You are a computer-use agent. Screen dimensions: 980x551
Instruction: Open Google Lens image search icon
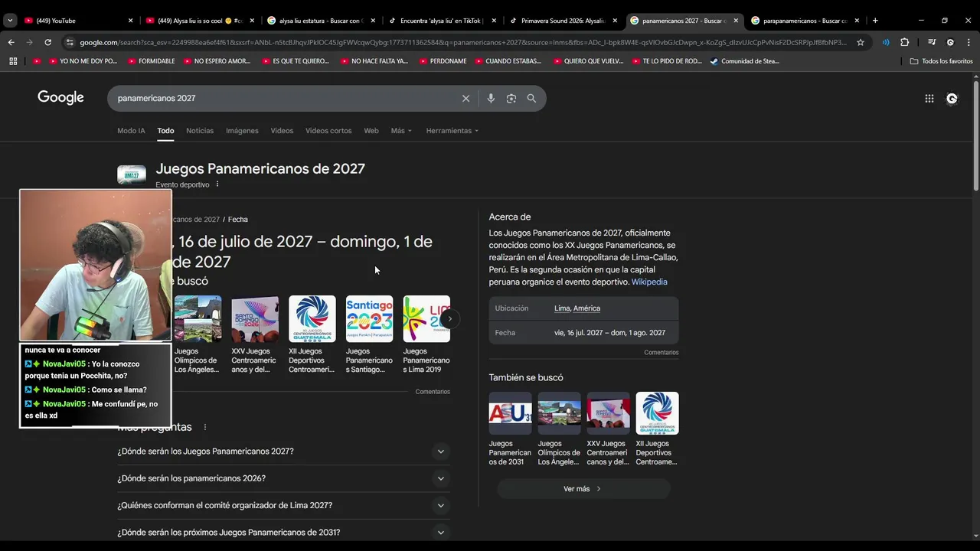[511, 98]
